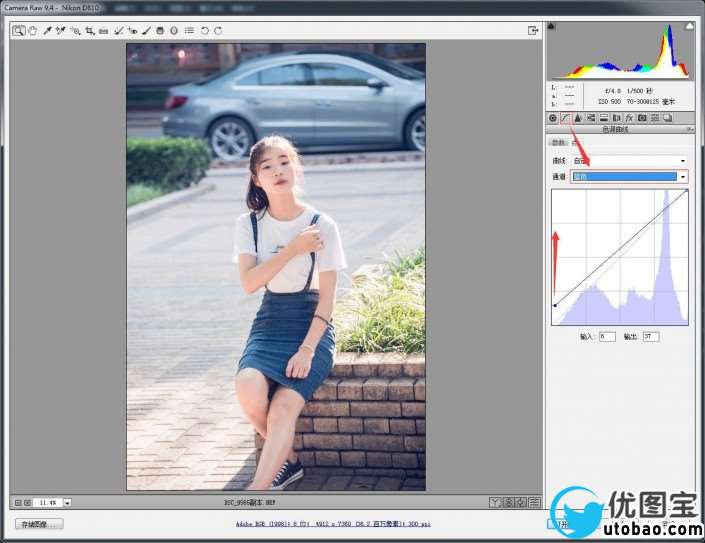The width and height of the screenshot is (705, 543).
Task: Rotate image 90 degrees clockwise
Action: (x=218, y=31)
